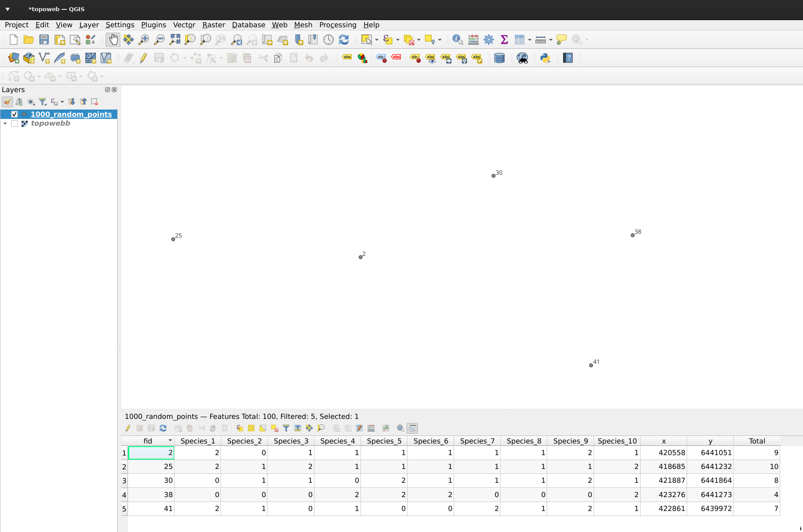Open the Project menu
This screenshot has width=803, height=532.
(17, 25)
